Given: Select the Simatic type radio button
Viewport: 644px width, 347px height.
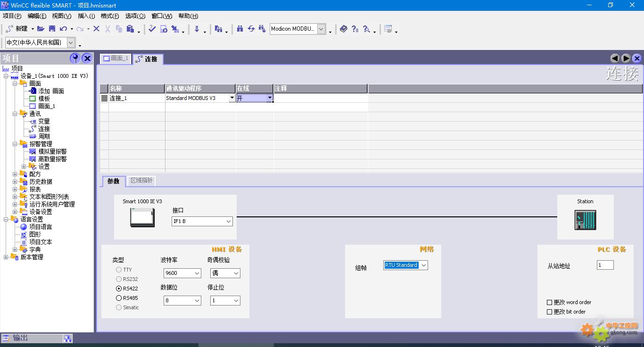Looking at the screenshot, I should tap(119, 307).
